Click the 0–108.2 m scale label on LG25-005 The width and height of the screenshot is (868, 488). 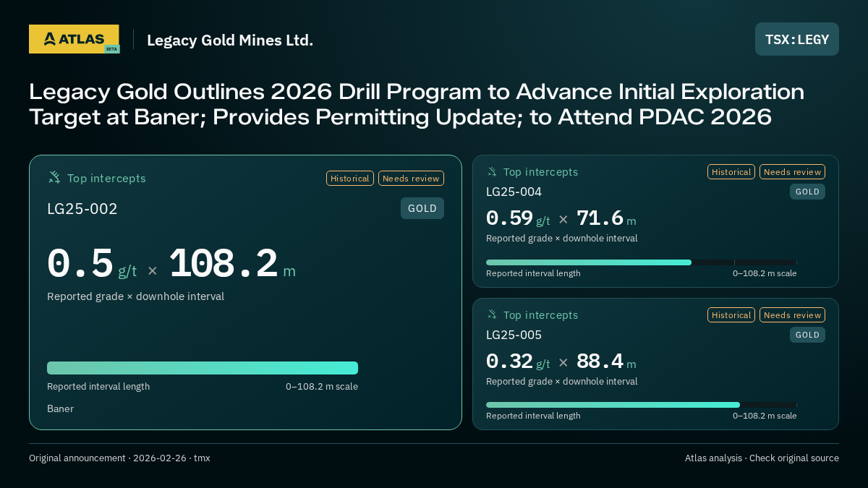coord(765,416)
